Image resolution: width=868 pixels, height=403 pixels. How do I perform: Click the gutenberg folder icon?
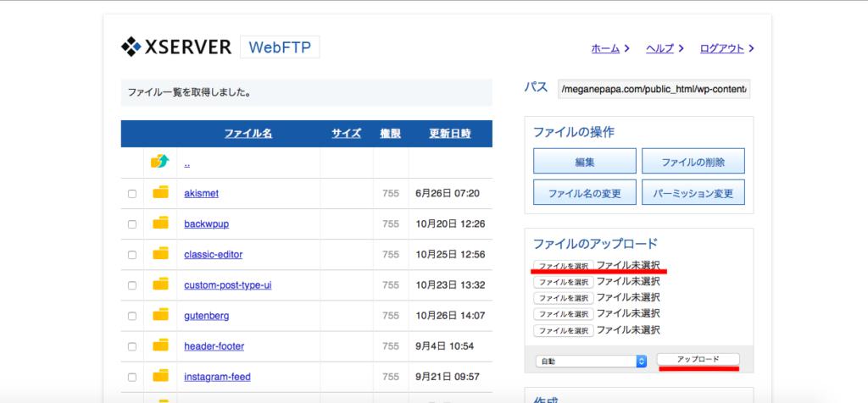pyautogui.click(x=160, y=316)
